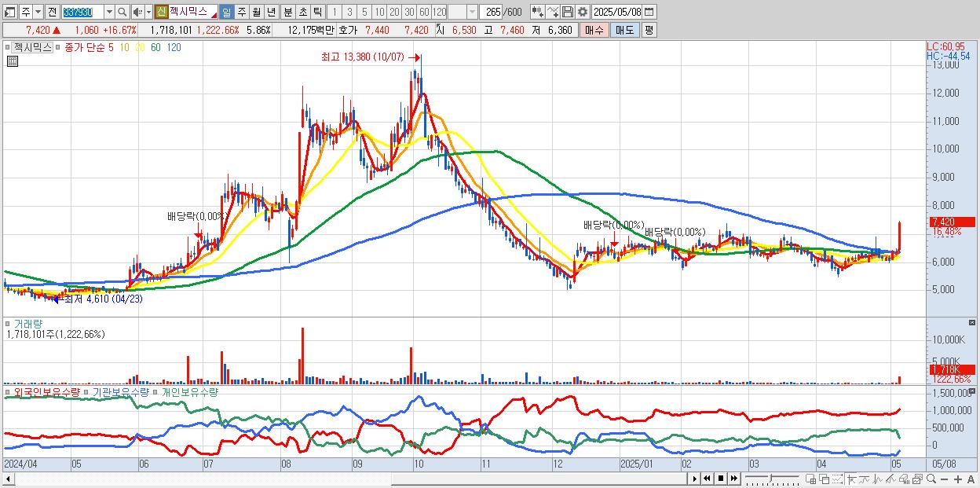Click the 2025/05/08 date field
The height and width of the screenshot is (488, 980).
point(617,12)
